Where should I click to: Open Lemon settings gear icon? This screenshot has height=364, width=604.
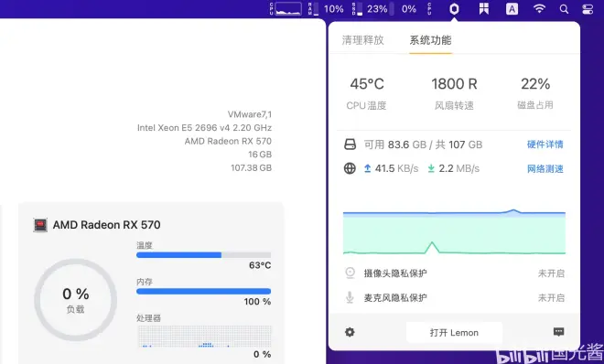click(350, 332)
